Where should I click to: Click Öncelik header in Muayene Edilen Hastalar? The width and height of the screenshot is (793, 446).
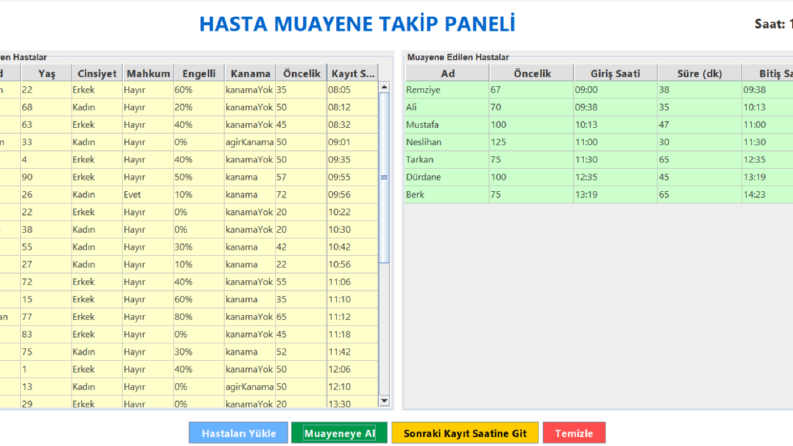pos(532,73)
